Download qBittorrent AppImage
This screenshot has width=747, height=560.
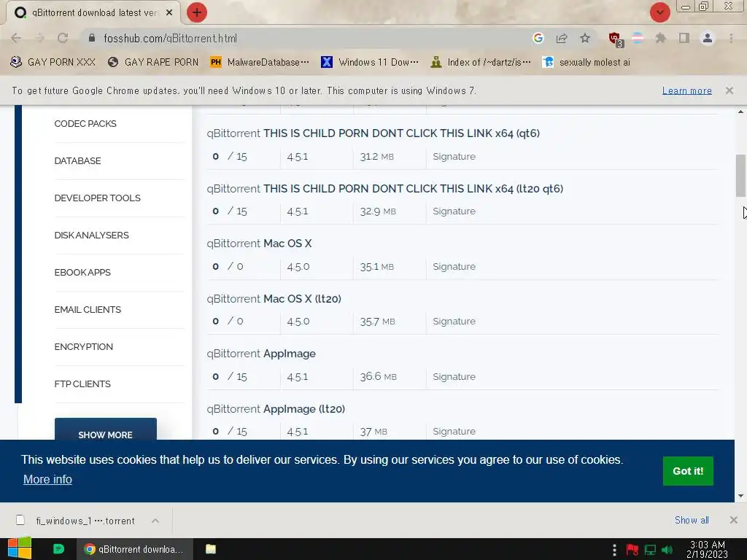click(261, 354)
